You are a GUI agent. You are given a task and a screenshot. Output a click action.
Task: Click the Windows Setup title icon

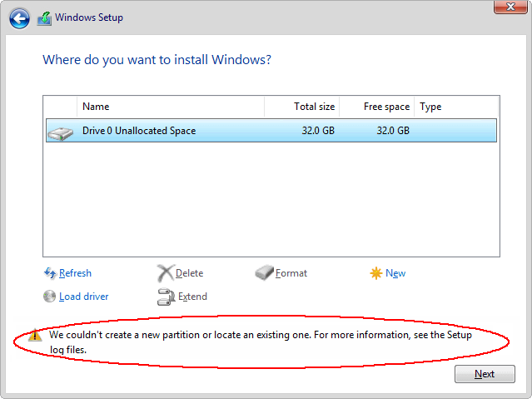pos(44,18)
